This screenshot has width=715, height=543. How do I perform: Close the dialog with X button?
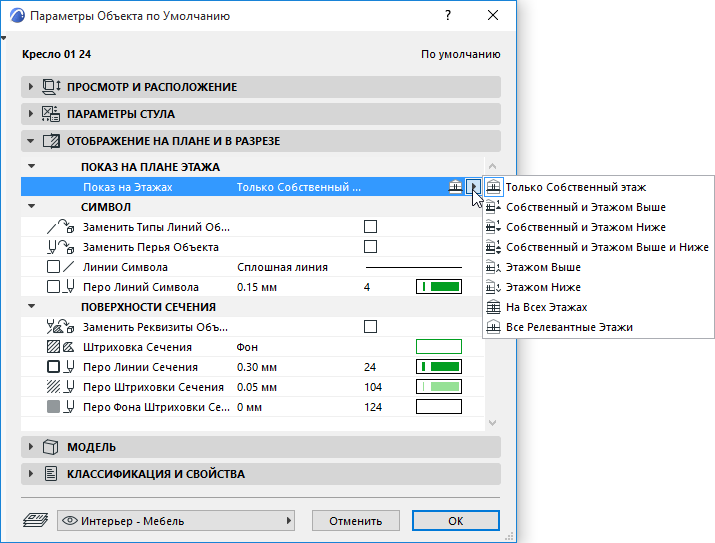493,16
